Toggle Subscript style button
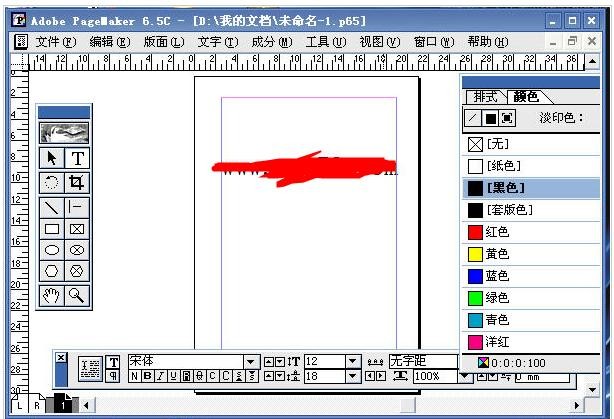The height and width of the screenshot is (419, 614). [x=252, y=376]
